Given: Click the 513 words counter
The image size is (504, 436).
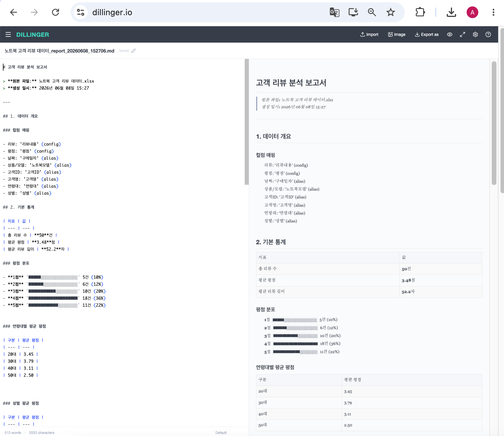Looking at the screenshot, I should point(13,433).
